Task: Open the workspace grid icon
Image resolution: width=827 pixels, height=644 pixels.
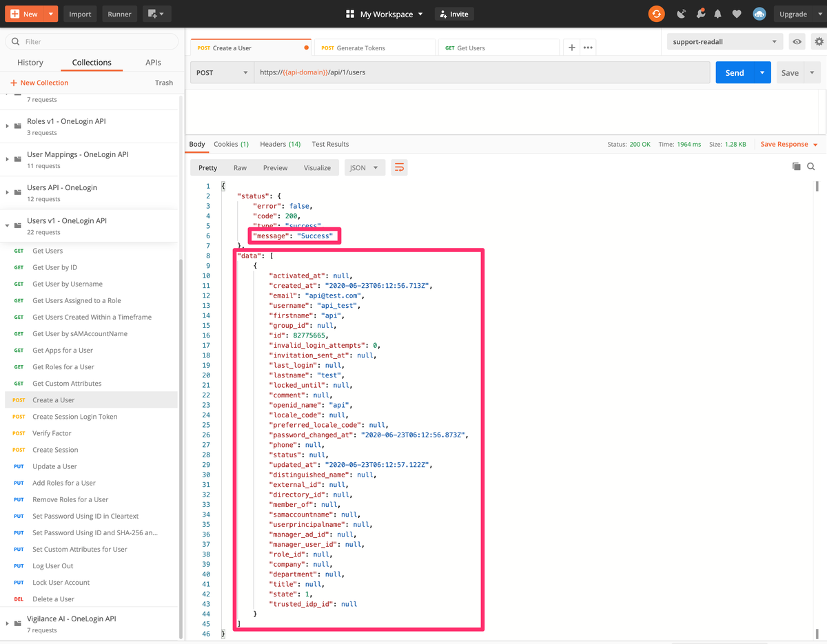Action: (x=350, y=14)
